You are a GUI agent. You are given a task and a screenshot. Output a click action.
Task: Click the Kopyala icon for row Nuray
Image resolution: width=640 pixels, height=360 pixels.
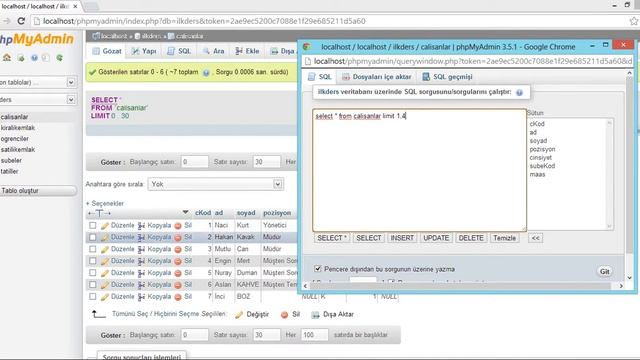(x=141, y=273)
